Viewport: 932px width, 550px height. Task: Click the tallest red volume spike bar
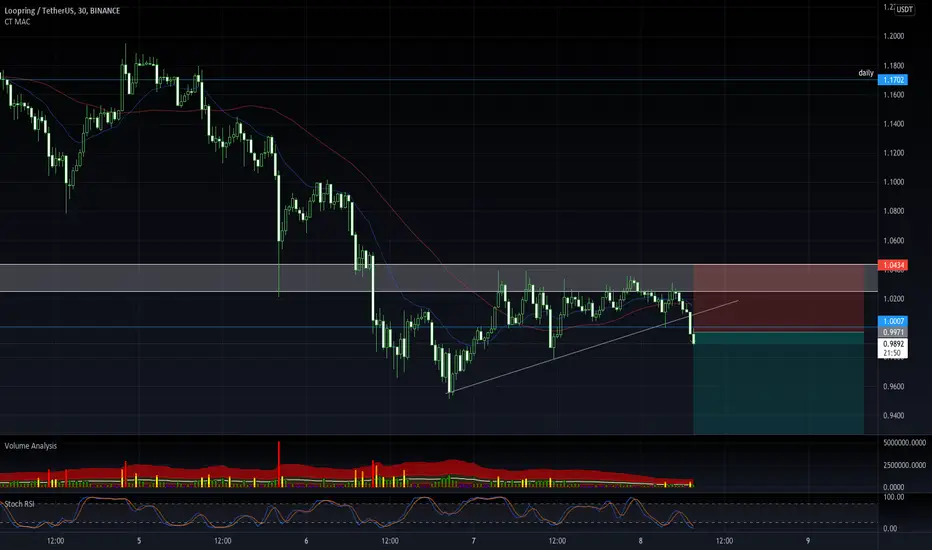click(279, 464)
